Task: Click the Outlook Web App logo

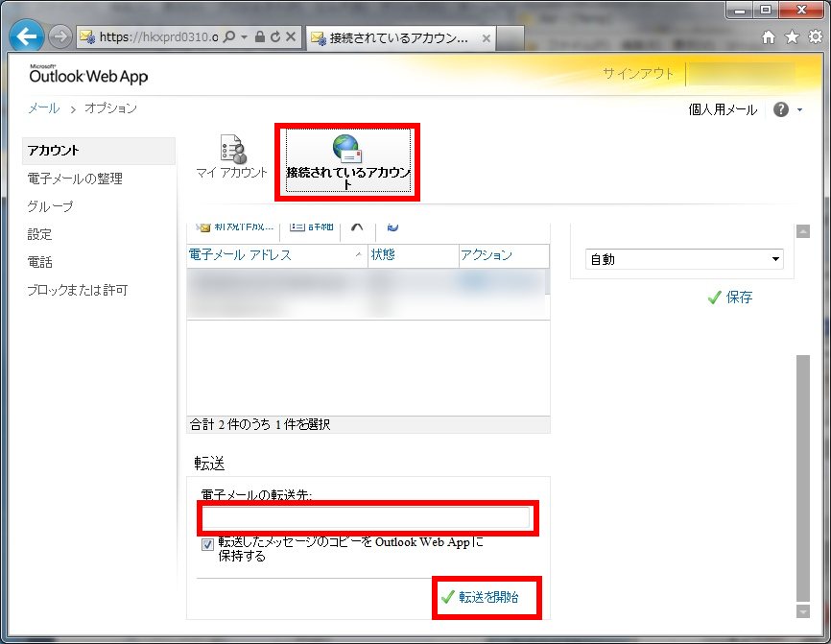Action: [x=88, y=75]
